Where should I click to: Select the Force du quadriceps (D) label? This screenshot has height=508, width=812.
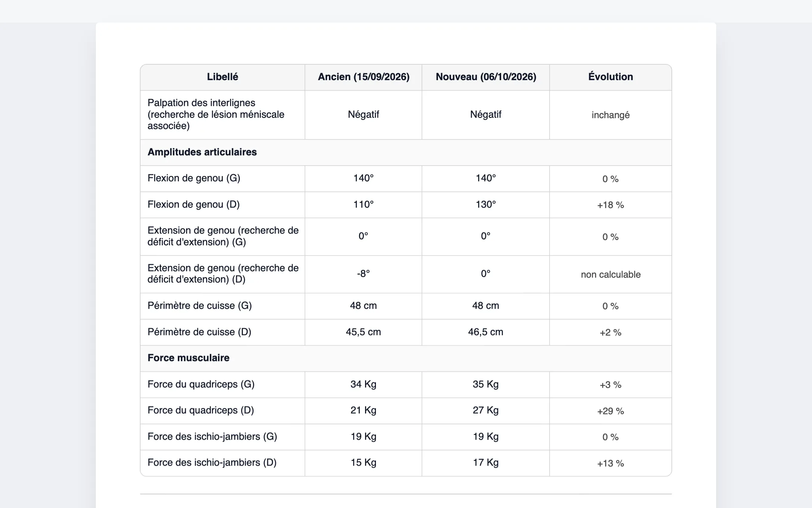pos(201,410)
